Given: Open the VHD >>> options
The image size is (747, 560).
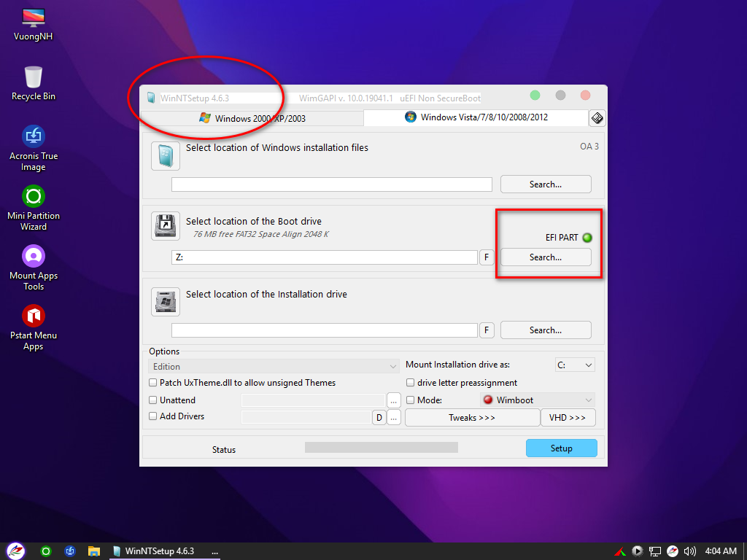Looking at the screenshot, I should tap(568, 418).
